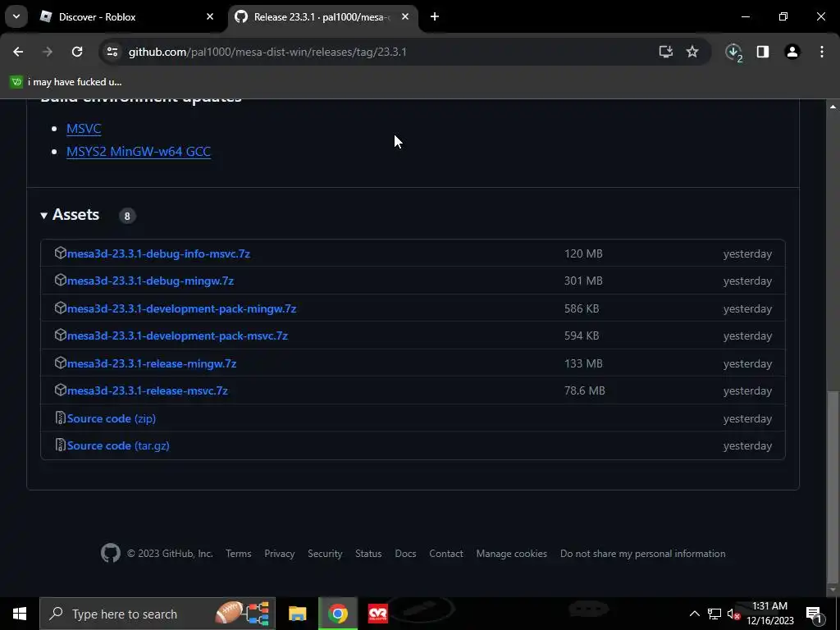Open Chrome downloads icon
The width and height of the screenshot is (840, 630).
coord(733,52)
